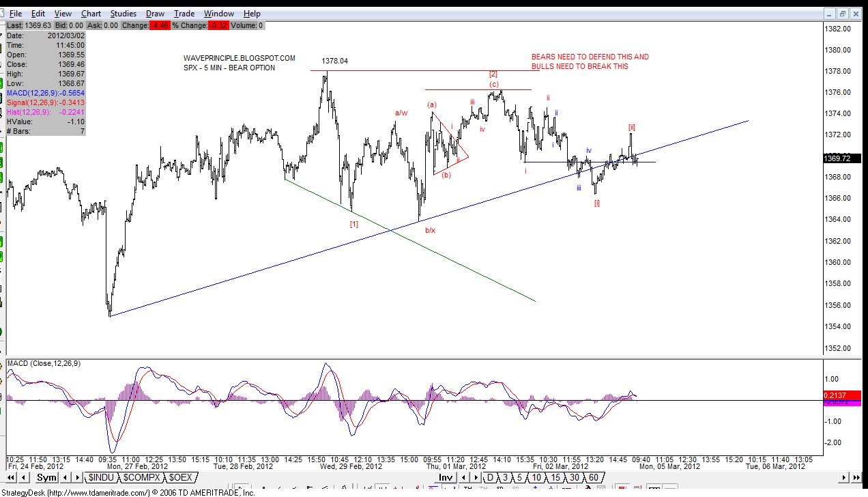Click the [2] wave label

(x=493, y=73)
